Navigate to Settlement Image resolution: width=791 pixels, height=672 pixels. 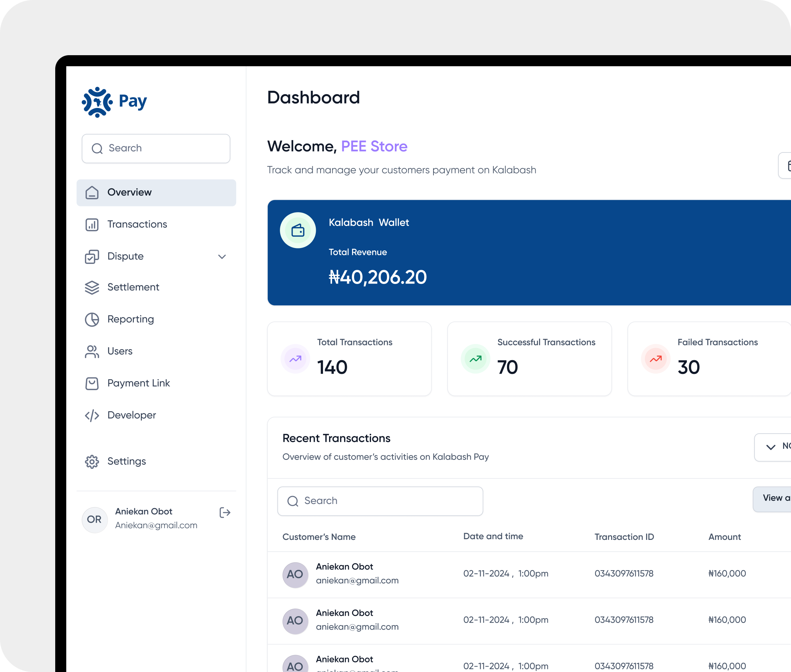tap(156, 288)
